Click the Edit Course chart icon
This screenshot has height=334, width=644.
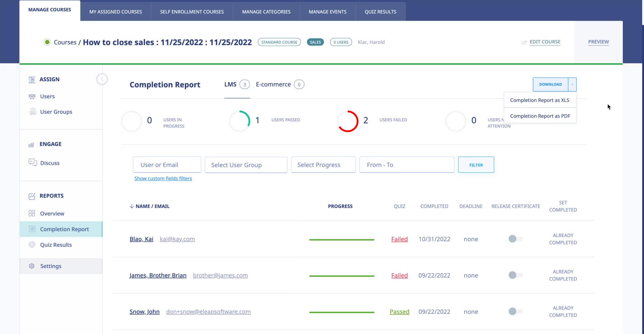(x=525, y=42)
